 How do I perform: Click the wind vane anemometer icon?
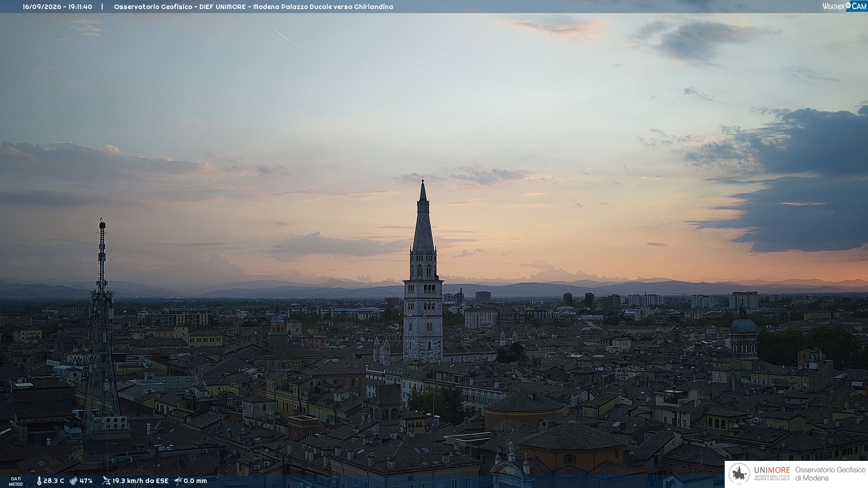coord(106,481)
